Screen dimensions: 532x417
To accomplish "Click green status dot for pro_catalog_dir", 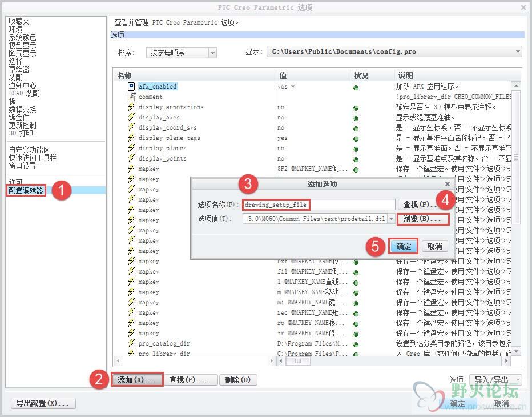I will 356,344.
